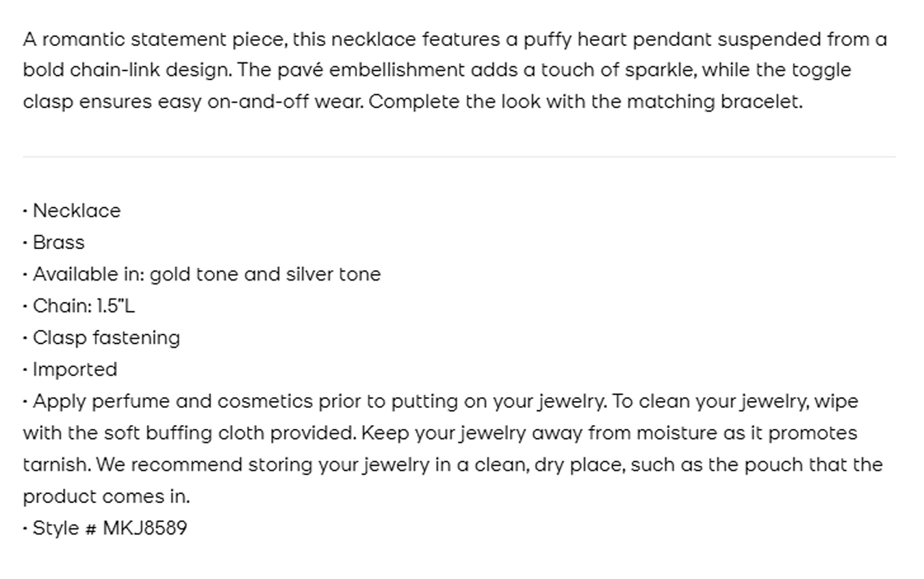This screenshot has width=924, height=579.
Task: Click the word "tarnish" in care text
Action: click(55, 465)
